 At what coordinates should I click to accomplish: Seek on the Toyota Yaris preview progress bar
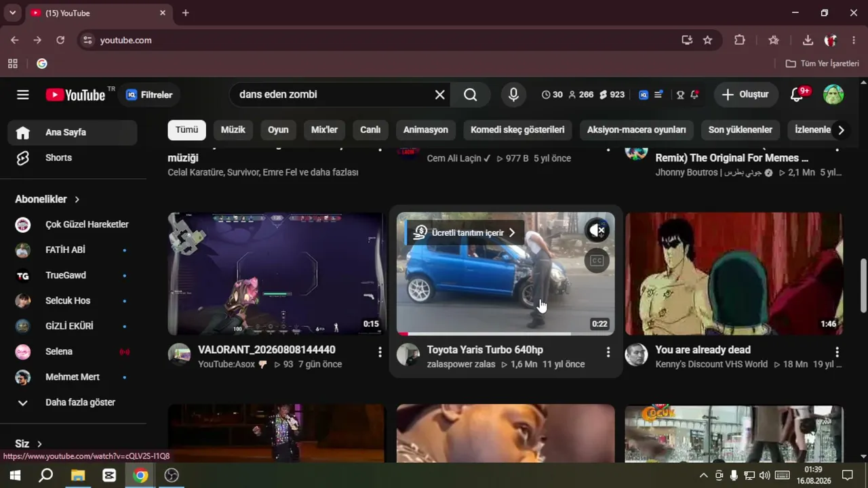506,333
